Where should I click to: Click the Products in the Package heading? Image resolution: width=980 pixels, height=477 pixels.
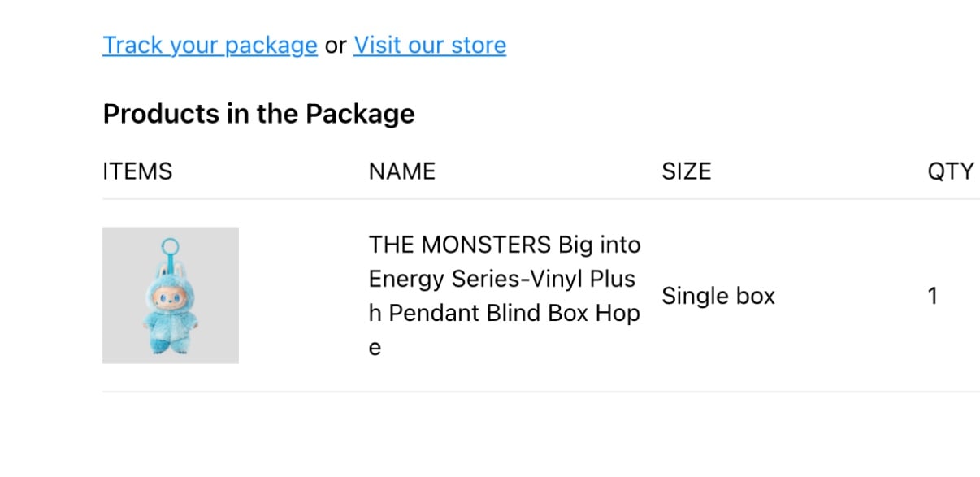[258, 114]
